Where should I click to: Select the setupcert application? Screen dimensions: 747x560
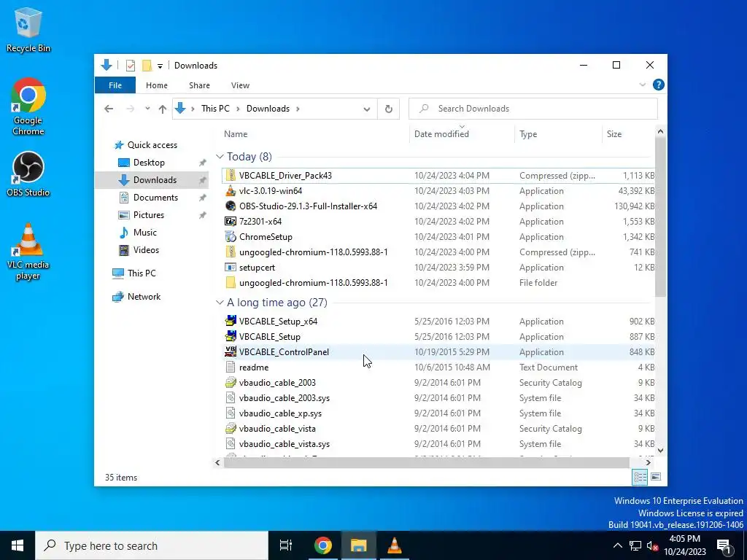coord(438,268)
